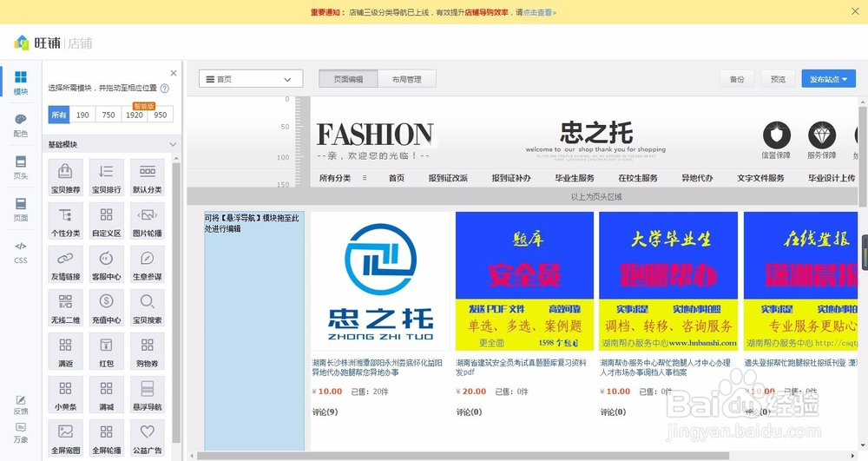Click the module list vertical scrollbar
Image resolution: width=868 pixels, height=461 pixels.
tap(176, 301)
